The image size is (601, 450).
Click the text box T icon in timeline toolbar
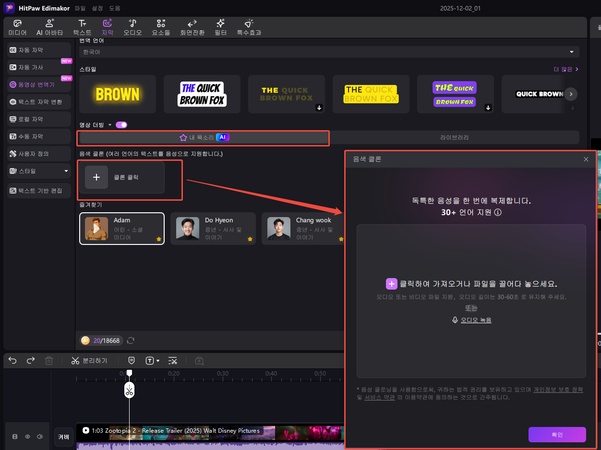(x=149, y=361)
